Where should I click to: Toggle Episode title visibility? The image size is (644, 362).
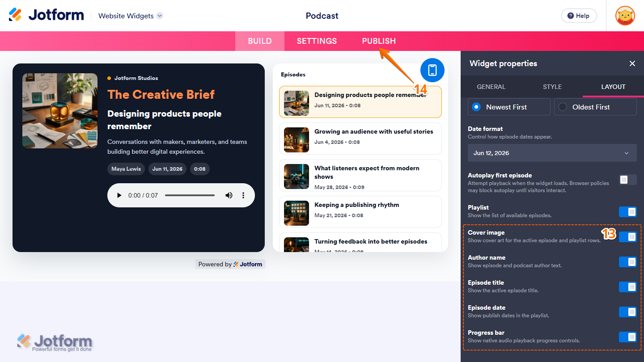627,287
